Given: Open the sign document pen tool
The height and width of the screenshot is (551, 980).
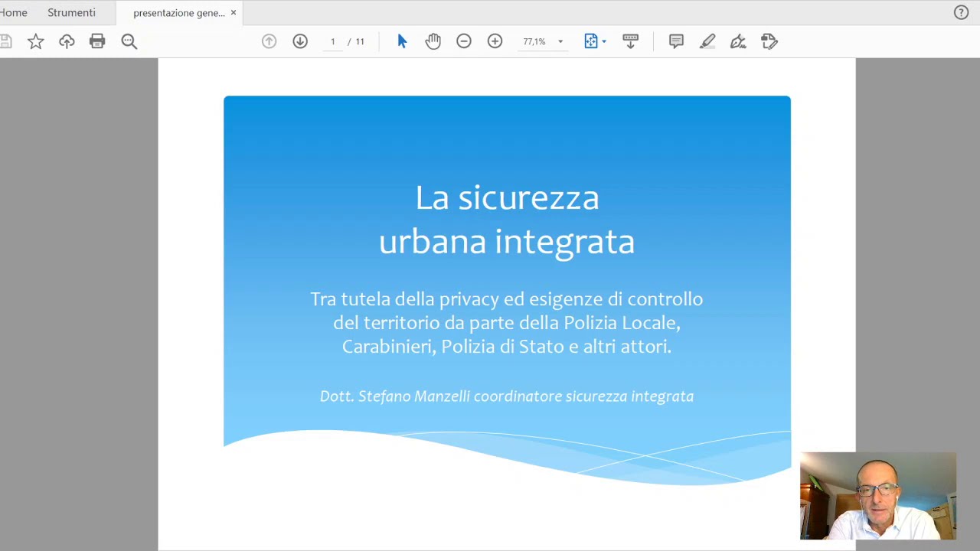Looking at the screenshot, I should pyautogui.click(x=738, y=41).
